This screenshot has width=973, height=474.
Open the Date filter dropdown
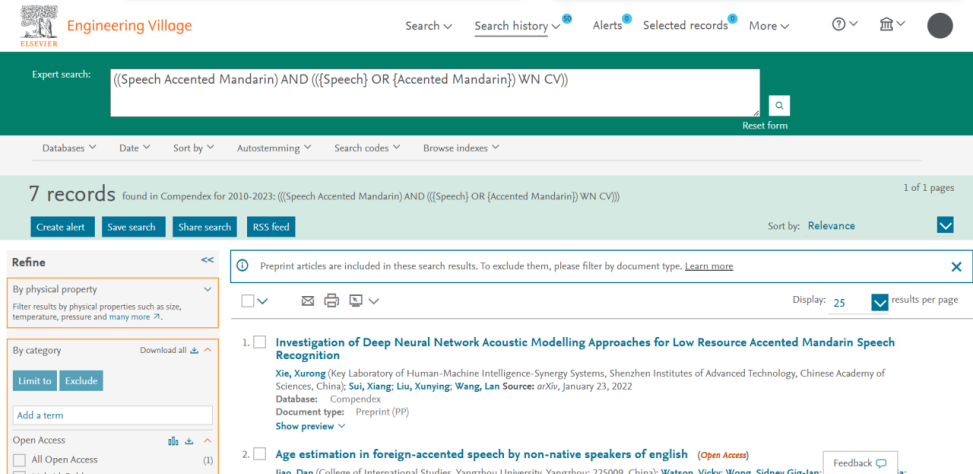(135, 148)
